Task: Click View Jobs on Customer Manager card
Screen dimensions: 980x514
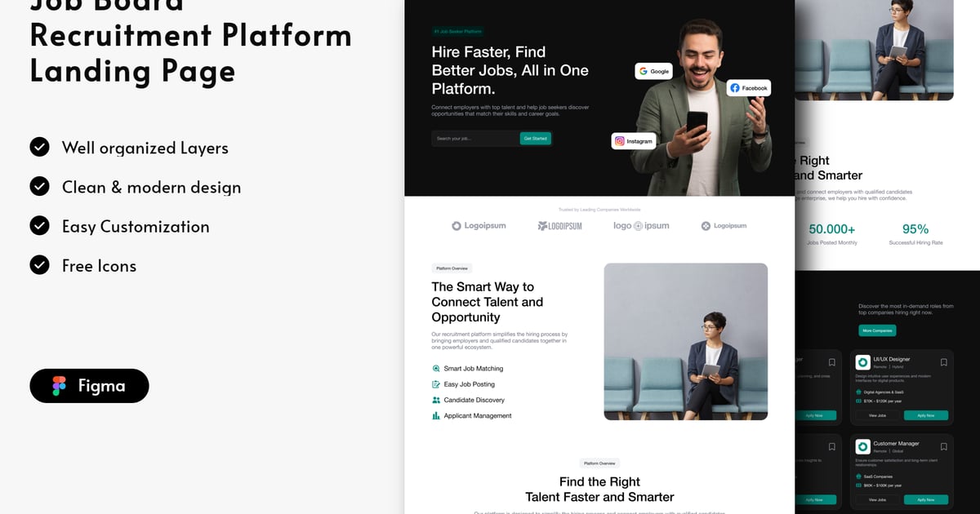Action: coord(877,499)
